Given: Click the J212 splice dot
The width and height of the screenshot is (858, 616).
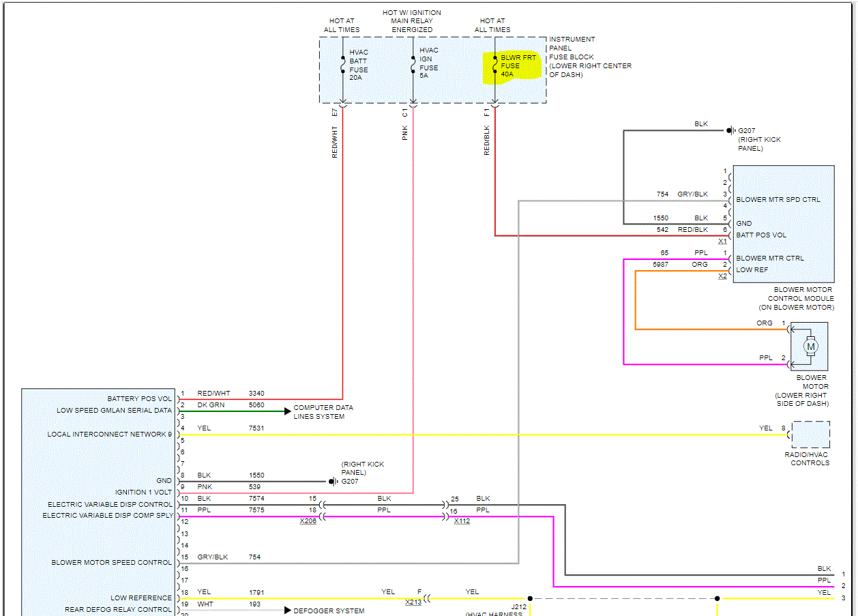Looking at the screenshot, I should tap(530, 598).
